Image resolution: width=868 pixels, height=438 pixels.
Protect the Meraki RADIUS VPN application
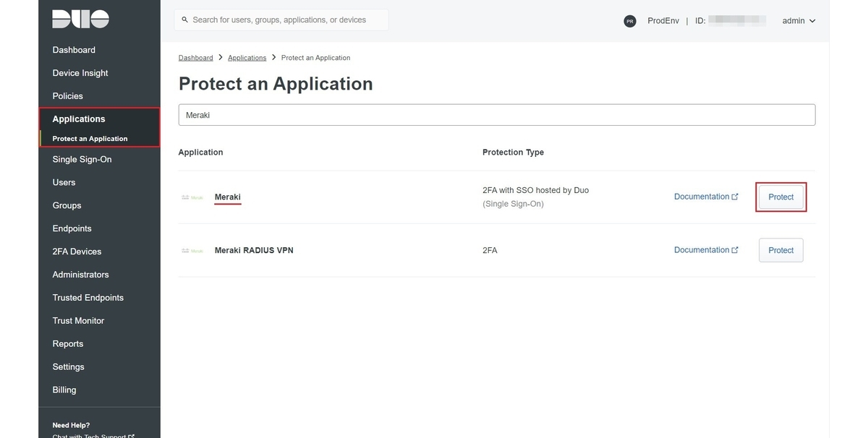click(780, 250)
